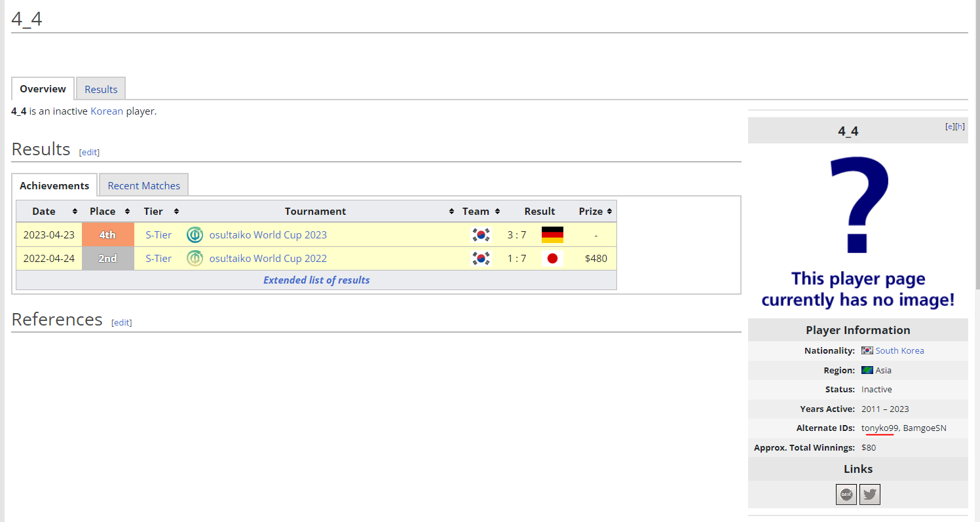The image size is (980, 522).
Task: Open the South Korea nationality link
Action: [x=899, y=351]
